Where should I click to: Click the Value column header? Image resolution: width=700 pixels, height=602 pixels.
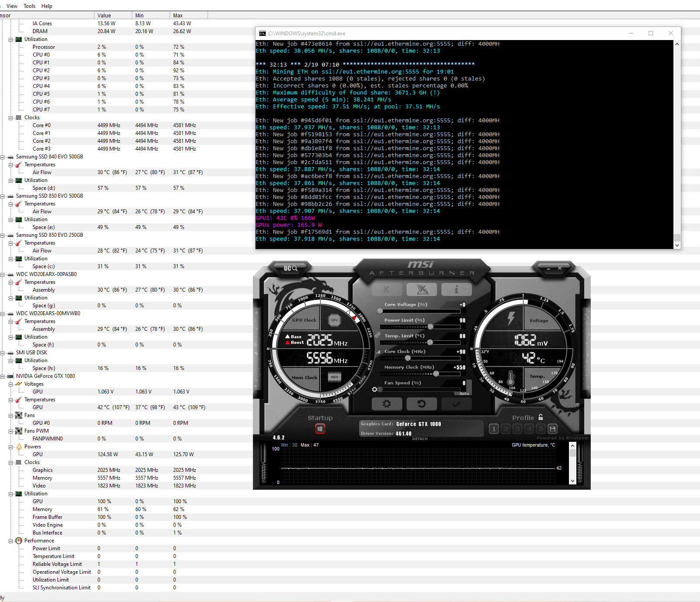113,16
